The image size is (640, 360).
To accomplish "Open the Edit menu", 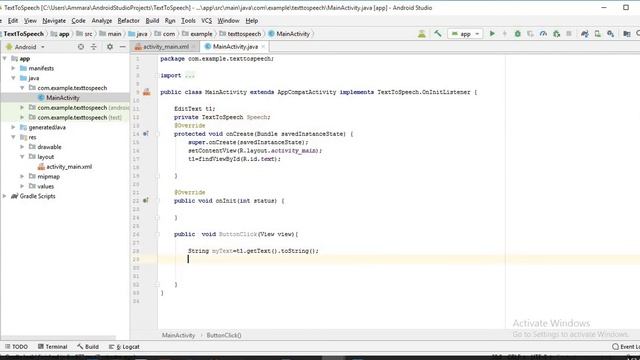I will click(x=13, y=21).
